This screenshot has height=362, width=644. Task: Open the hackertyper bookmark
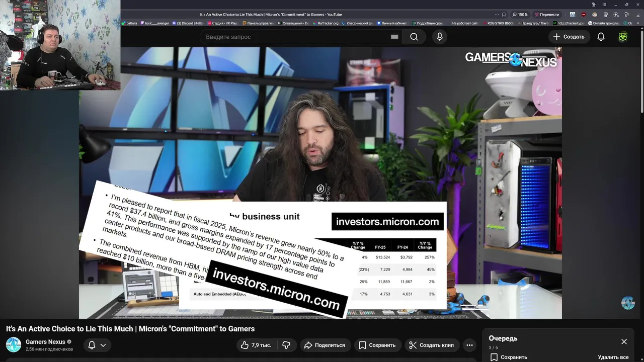pos(569,23)
